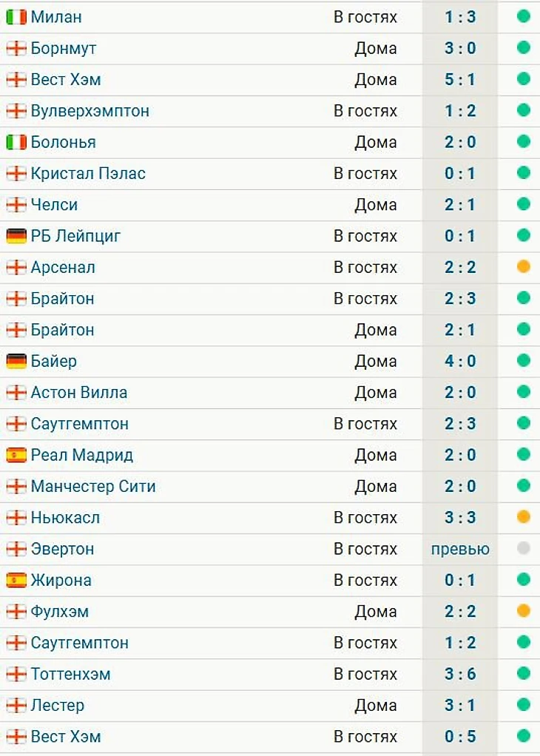Click the German flag next to РБ Лейпциг
This screenshot has height=756, width=540.
16,236
